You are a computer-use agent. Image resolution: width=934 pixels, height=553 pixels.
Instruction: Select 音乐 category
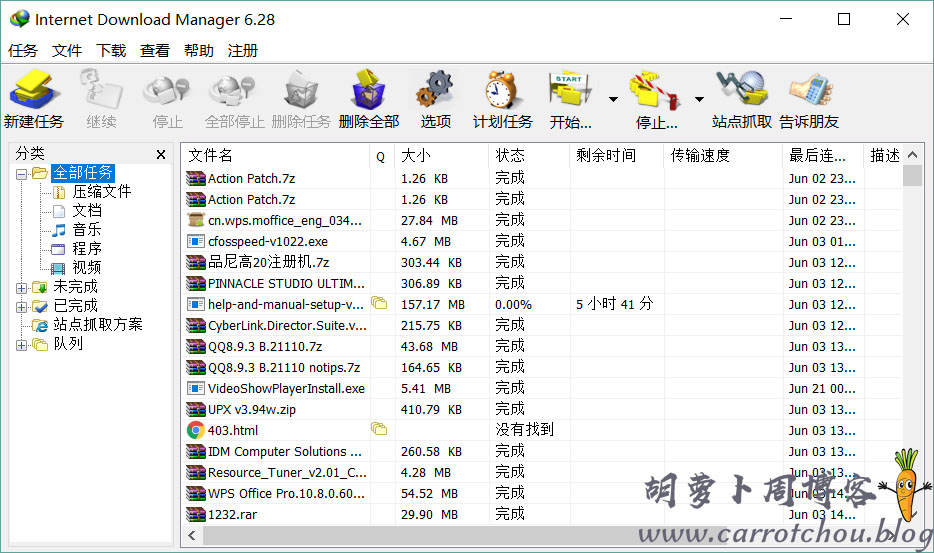pyautogui.click(x=87, y=230)
